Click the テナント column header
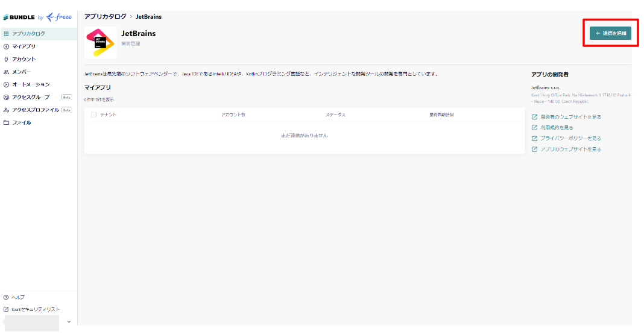The image size is (644, 334). click(x=108, y=115)
